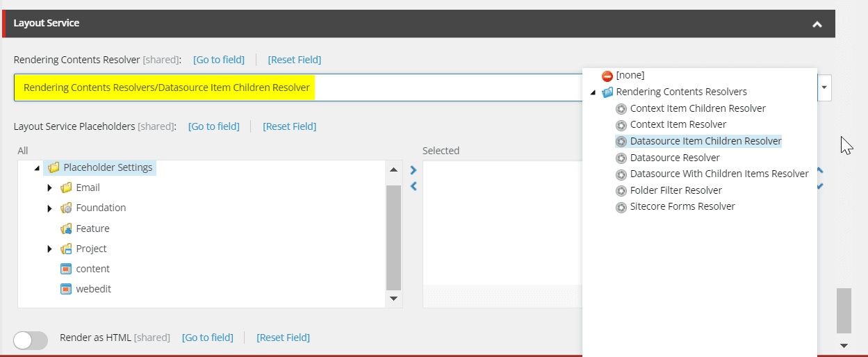
Task: Click the Datasource Item Children Resolver icon
Action: [621, 141]
